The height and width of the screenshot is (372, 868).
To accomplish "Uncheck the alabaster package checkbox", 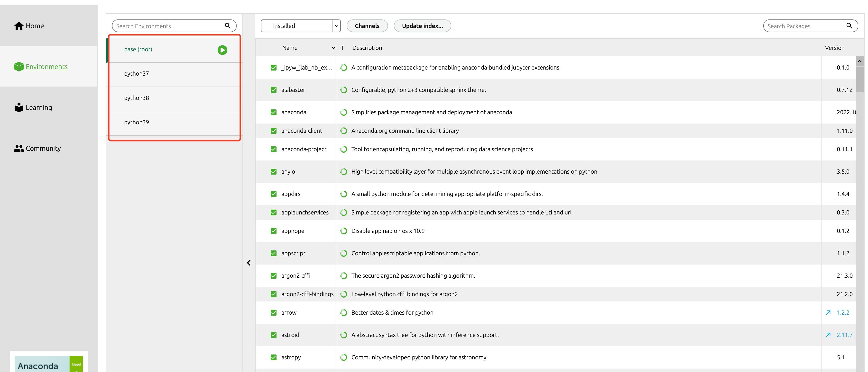I will (274, 90).
